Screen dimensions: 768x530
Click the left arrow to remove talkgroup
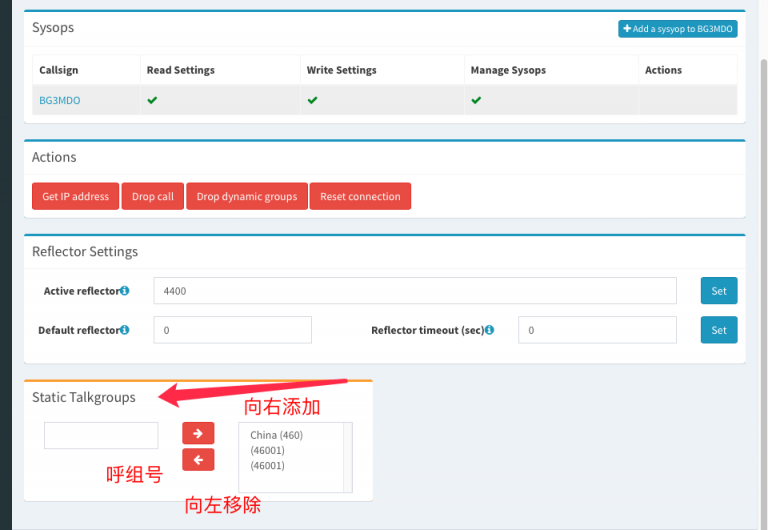pyautogui.click(x=198, y=459)
